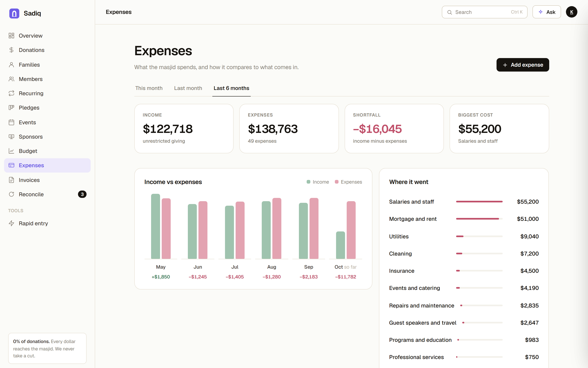This screenshot has height=368, width=588.
Task: Click the Income legend color swatch
Action: [308, 182]
